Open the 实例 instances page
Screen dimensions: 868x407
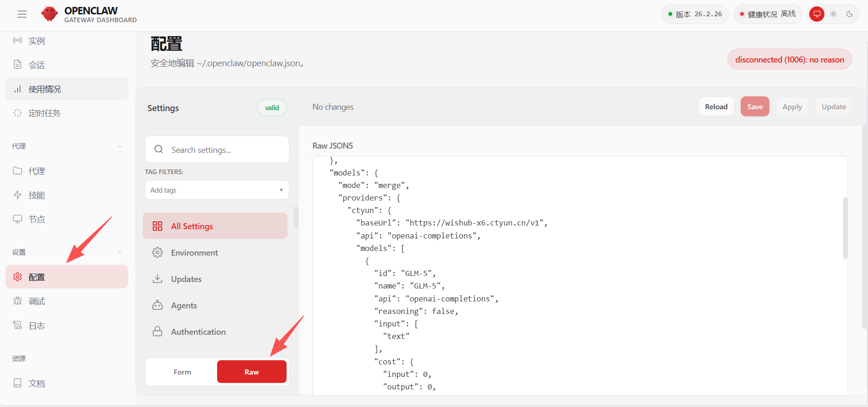click(37, 41)
